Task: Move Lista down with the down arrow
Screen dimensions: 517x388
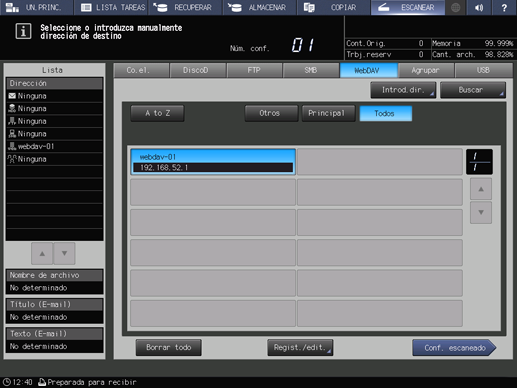Action: tap(64, 254)
